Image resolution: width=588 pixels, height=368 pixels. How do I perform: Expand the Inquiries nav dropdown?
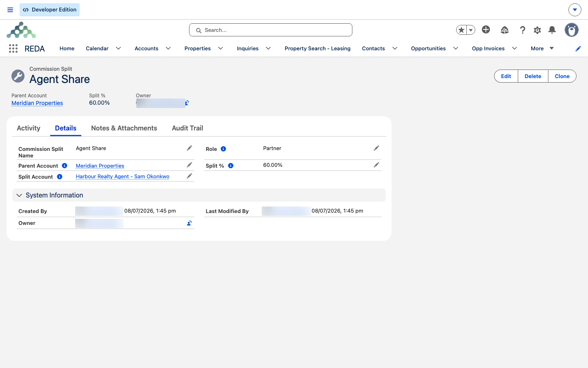click(268, 48)
